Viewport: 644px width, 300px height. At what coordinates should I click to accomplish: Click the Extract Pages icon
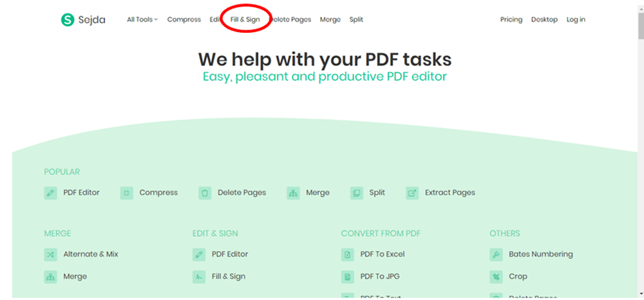tap(412, 192)
